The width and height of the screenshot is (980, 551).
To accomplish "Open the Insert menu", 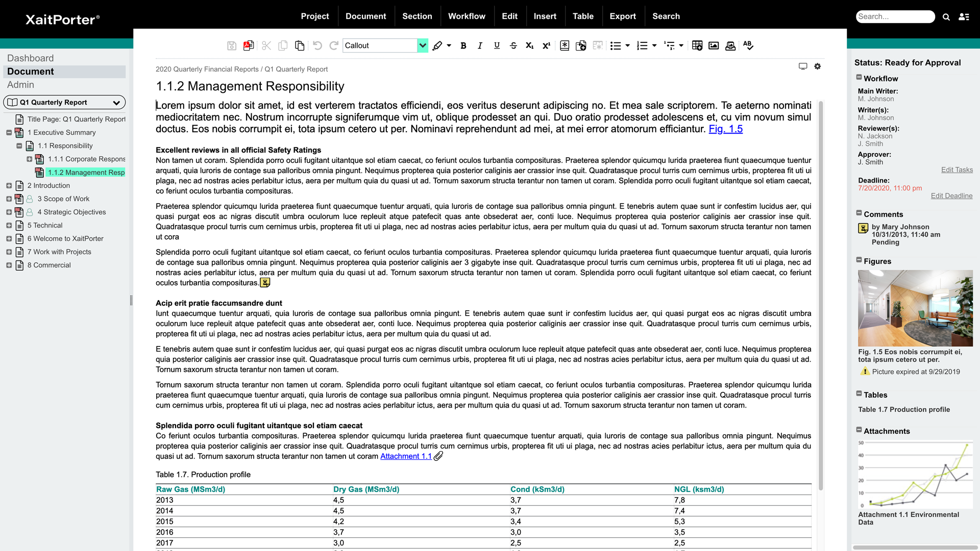I will [x=545, y=16].
